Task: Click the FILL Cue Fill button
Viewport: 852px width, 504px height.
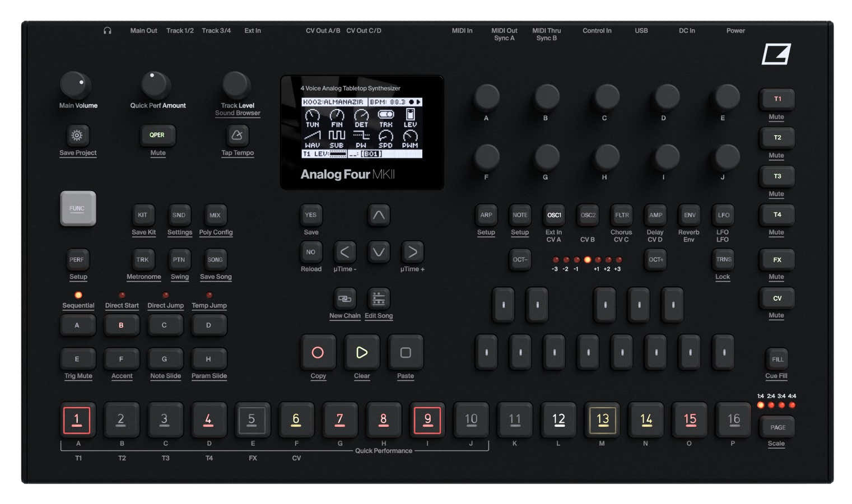Action: click(777, 360)
